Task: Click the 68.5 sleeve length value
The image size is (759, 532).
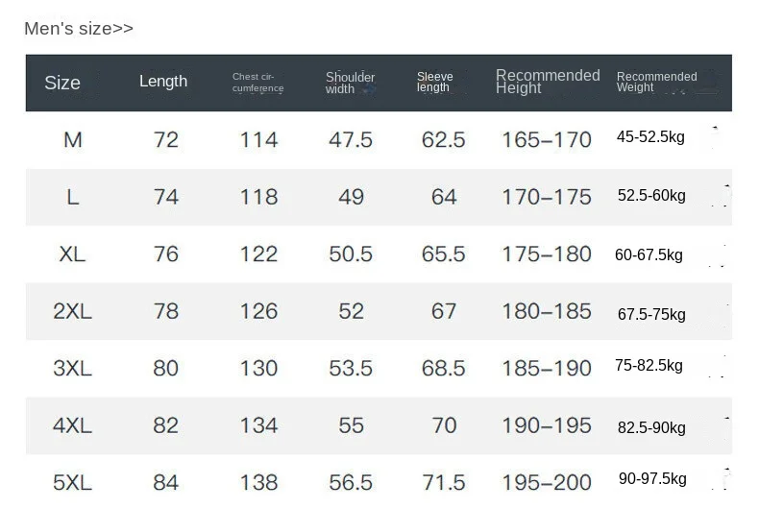Action: tap(443, 368)
